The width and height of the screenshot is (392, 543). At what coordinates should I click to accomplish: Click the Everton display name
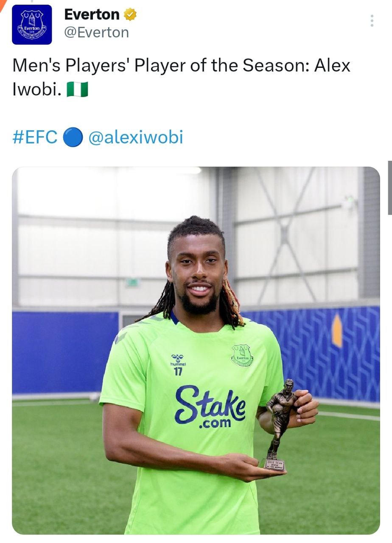[x=92, y=14]
